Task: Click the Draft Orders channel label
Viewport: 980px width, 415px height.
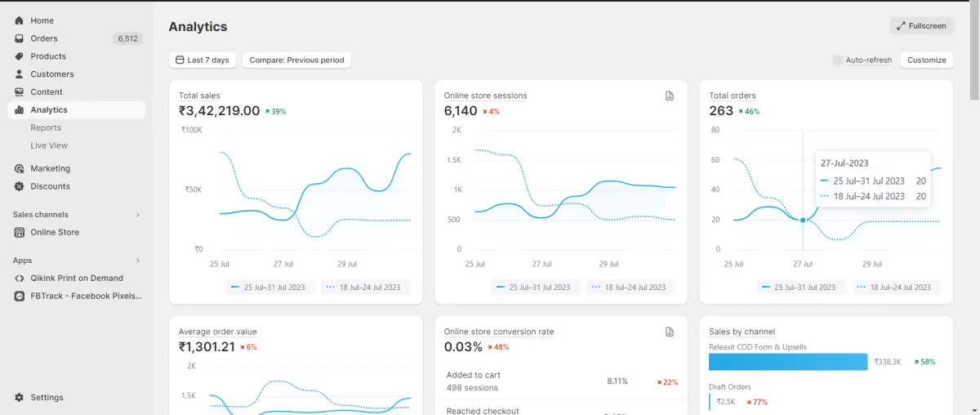Action: (x=730, y=387)
